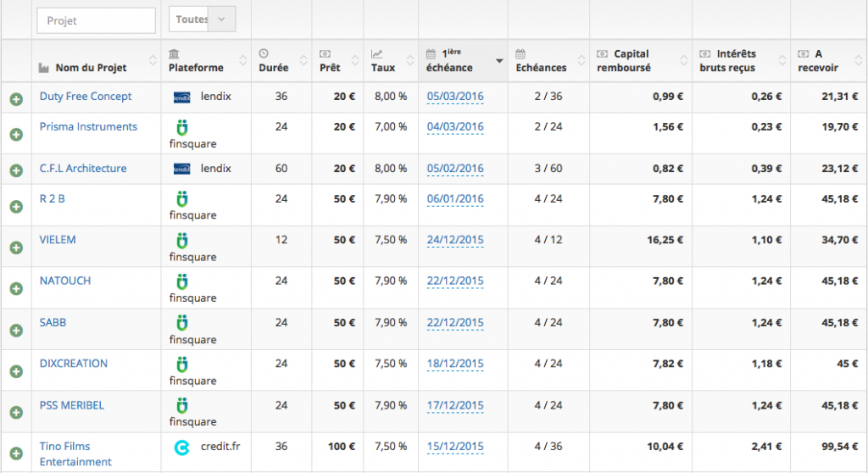Viewport: 868px width, 473px height.
Task: Sort by Capital remboursé column arrows
Action: click(x=684, y=60)
